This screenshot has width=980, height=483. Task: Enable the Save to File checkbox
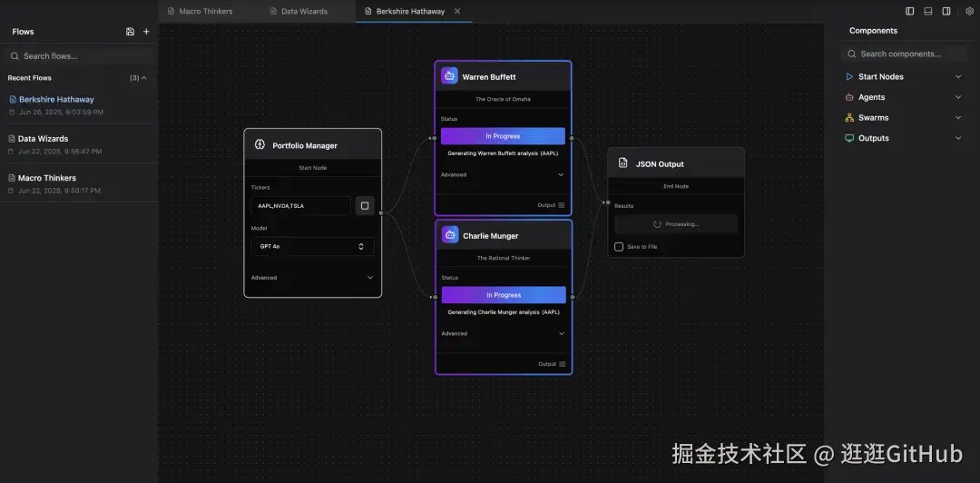(x=619, y=247)
